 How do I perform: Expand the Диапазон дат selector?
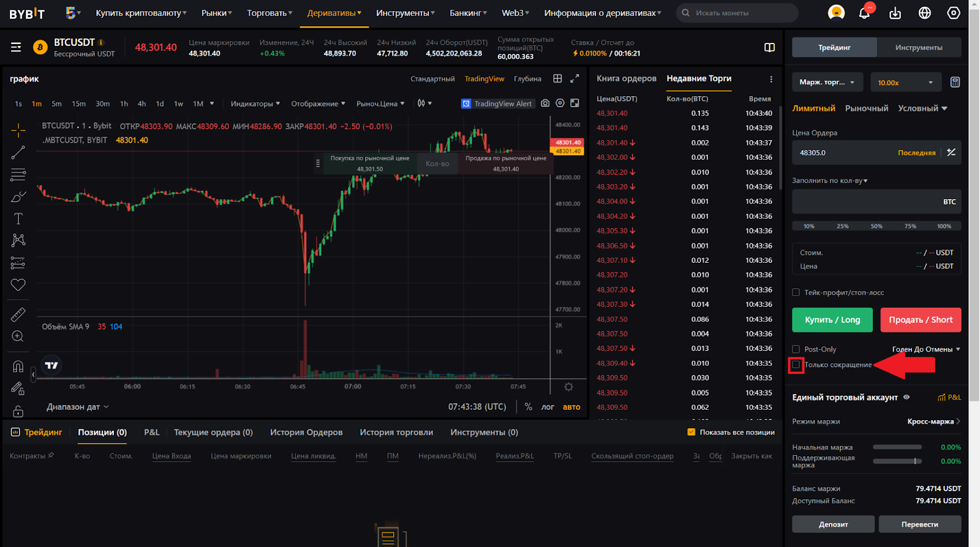point(78,407)
